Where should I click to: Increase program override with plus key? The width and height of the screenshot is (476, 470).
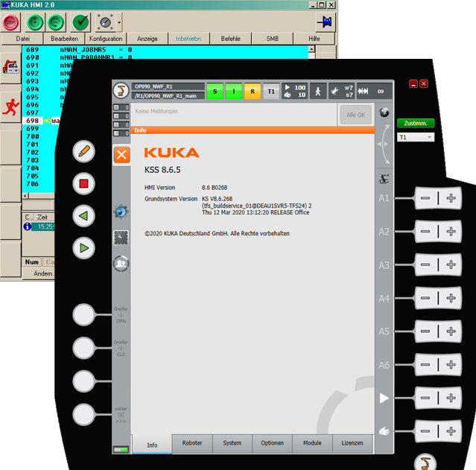pos(451,398)
